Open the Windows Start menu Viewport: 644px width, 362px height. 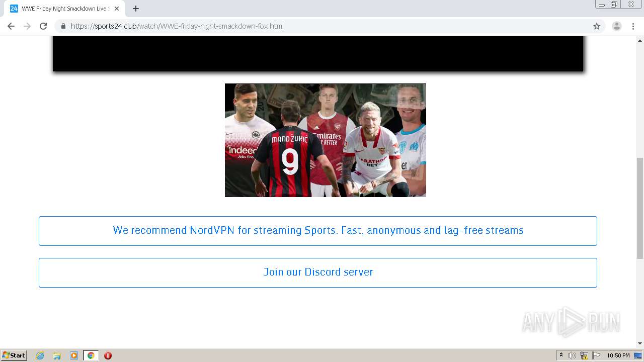(x=14, y=355)
